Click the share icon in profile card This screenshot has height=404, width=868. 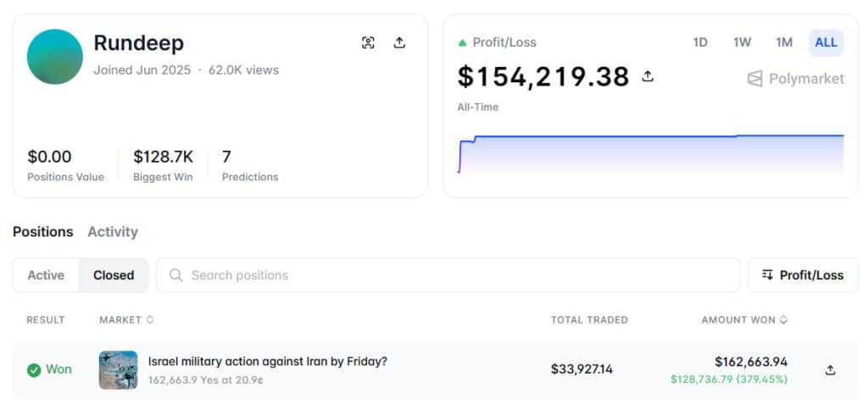coord(399,43)
